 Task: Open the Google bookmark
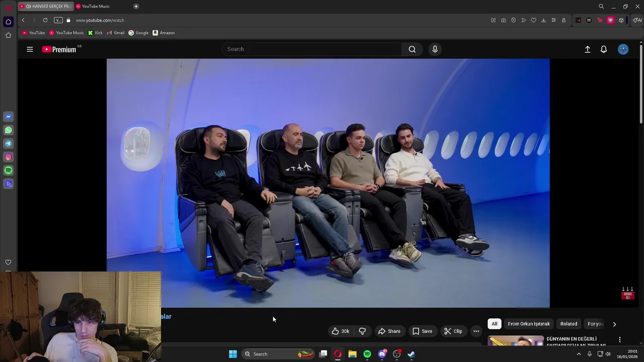coord(138,33)
